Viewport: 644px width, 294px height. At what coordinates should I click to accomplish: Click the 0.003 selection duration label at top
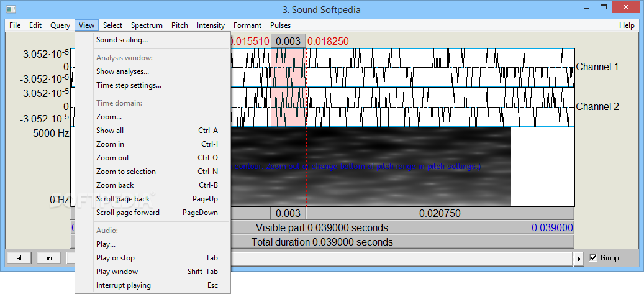pos(288,41)
